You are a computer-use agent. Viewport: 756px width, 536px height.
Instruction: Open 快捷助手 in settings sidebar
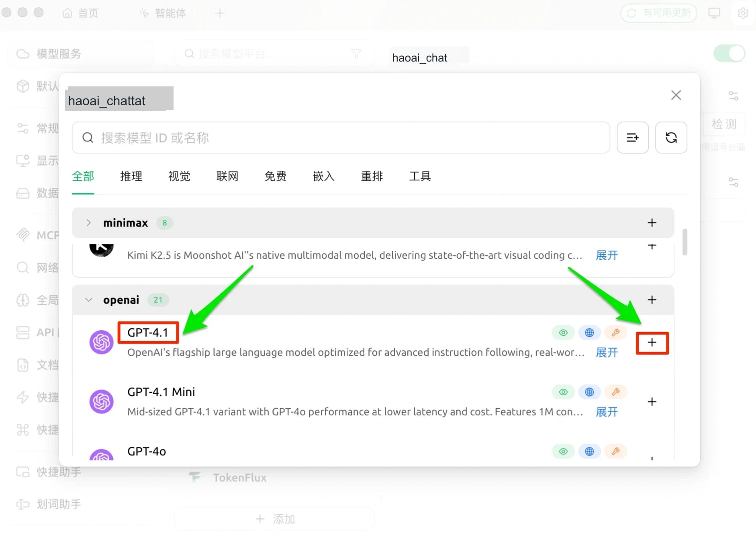click(x=49, y=472)
